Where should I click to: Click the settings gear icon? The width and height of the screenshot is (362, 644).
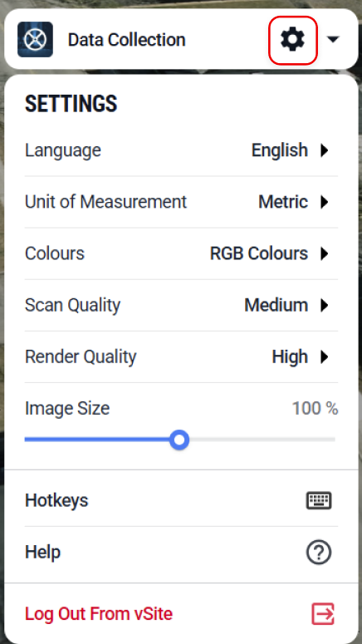point(292,40)
